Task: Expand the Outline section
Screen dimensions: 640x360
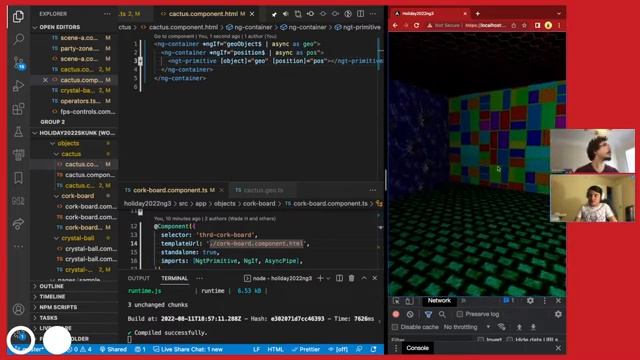Action: click(75, 286)
